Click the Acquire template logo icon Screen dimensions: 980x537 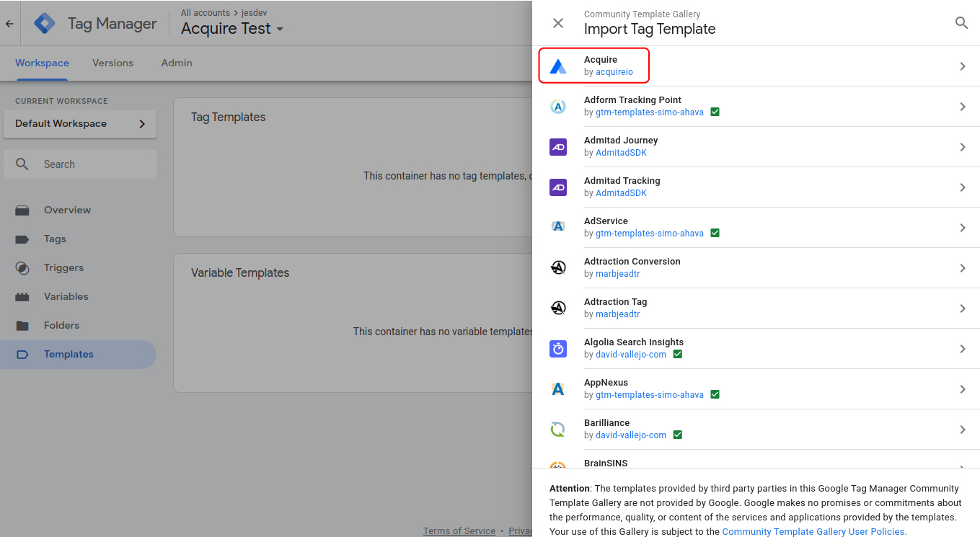(558, 66)
